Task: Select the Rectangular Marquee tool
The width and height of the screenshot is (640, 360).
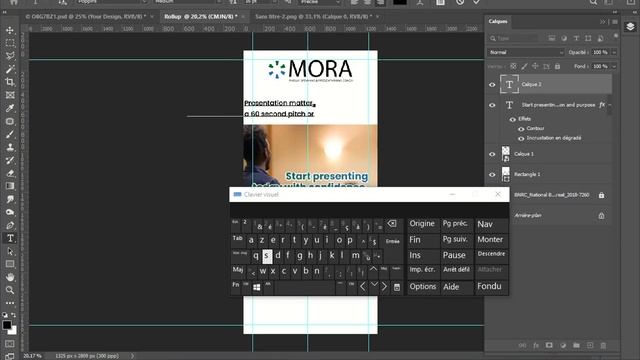Action: (x=10, y=43)
